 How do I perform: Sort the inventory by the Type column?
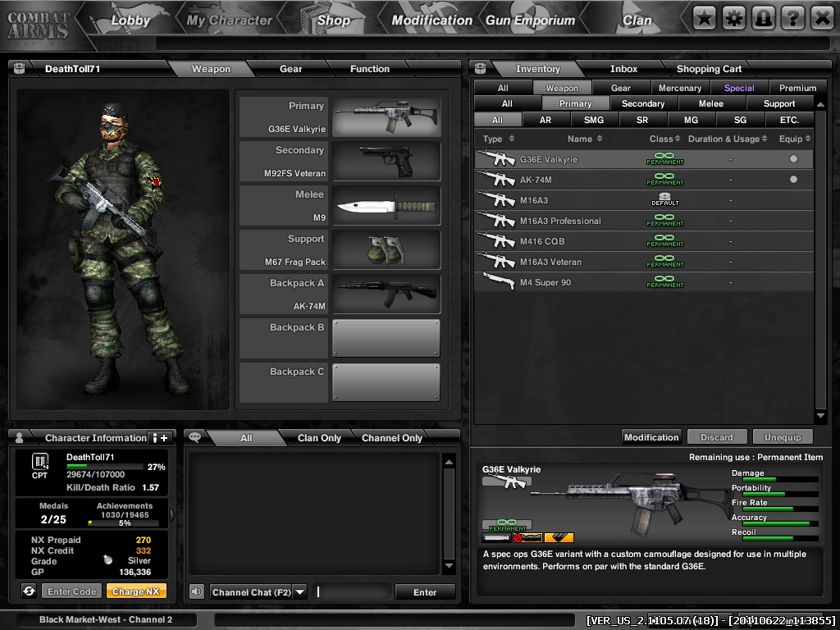point(498,139)
